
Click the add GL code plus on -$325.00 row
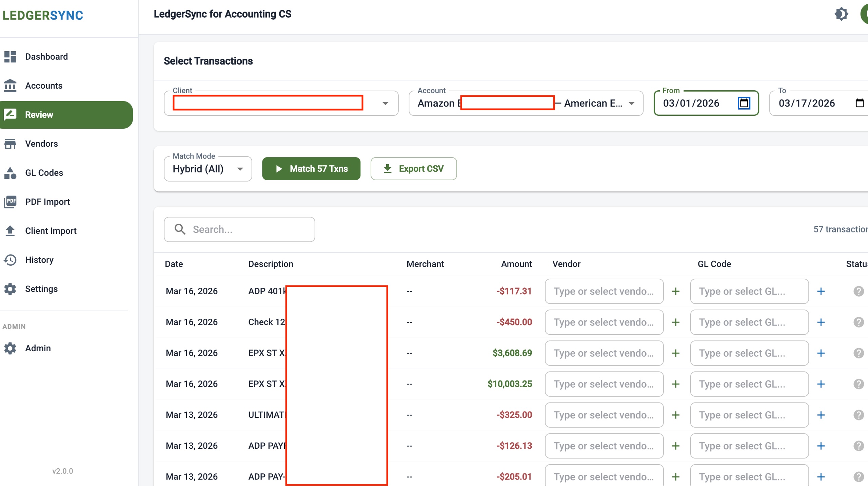(821, 415)
